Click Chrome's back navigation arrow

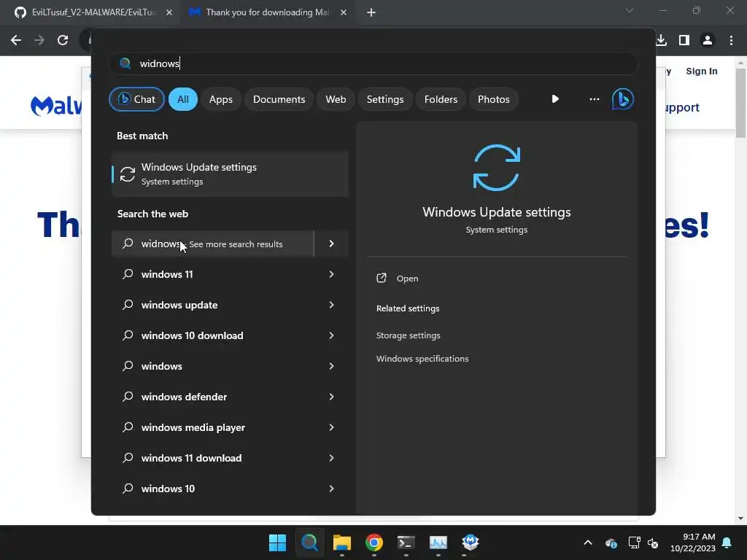(x=16, y=40)
